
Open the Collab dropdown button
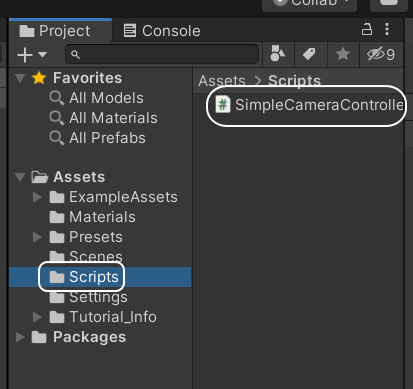(309, 5)
